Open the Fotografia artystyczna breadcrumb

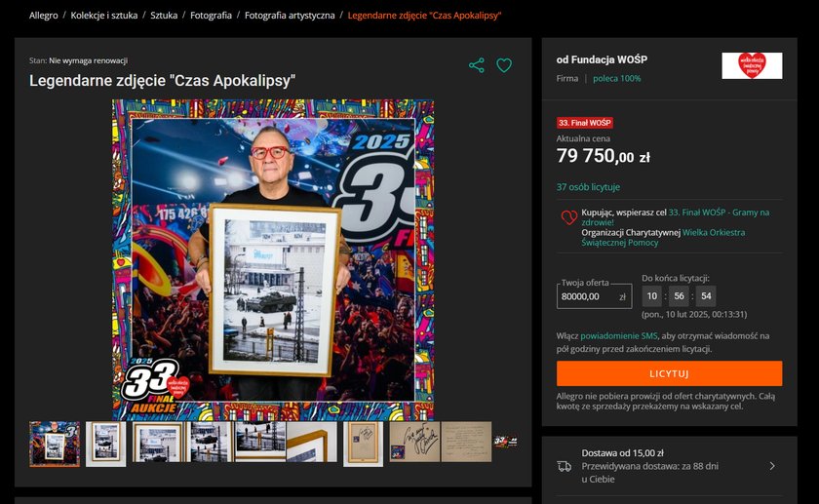(x=290, y=16)
